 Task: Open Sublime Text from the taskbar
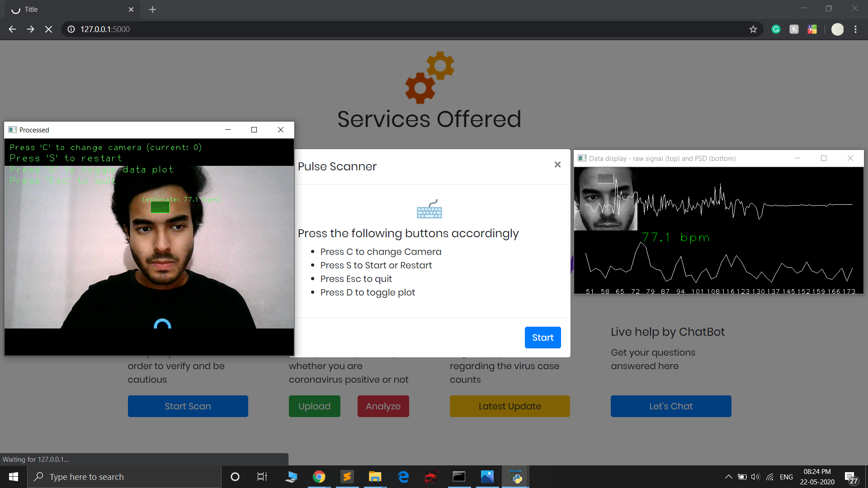(347, 477)
